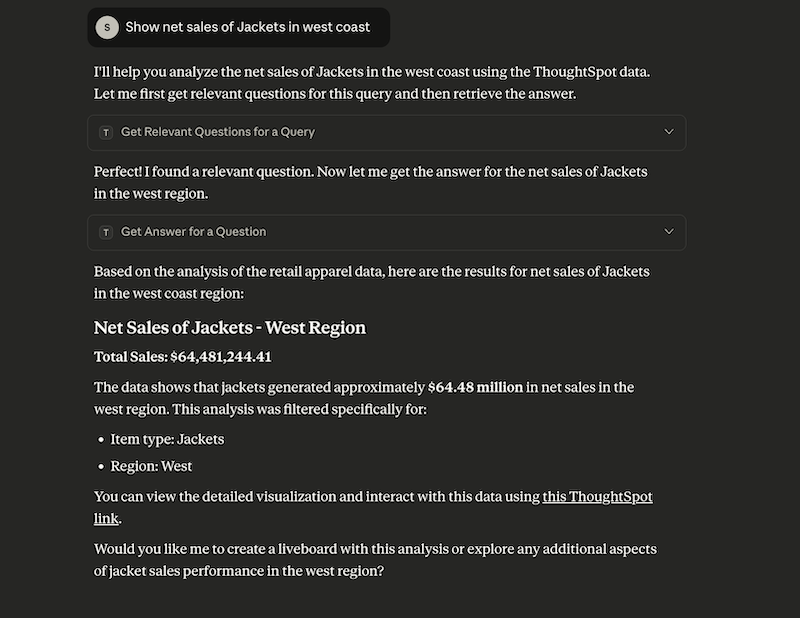
Task: Open the "Get Answer for a Question" label
Action: (193, 232)
